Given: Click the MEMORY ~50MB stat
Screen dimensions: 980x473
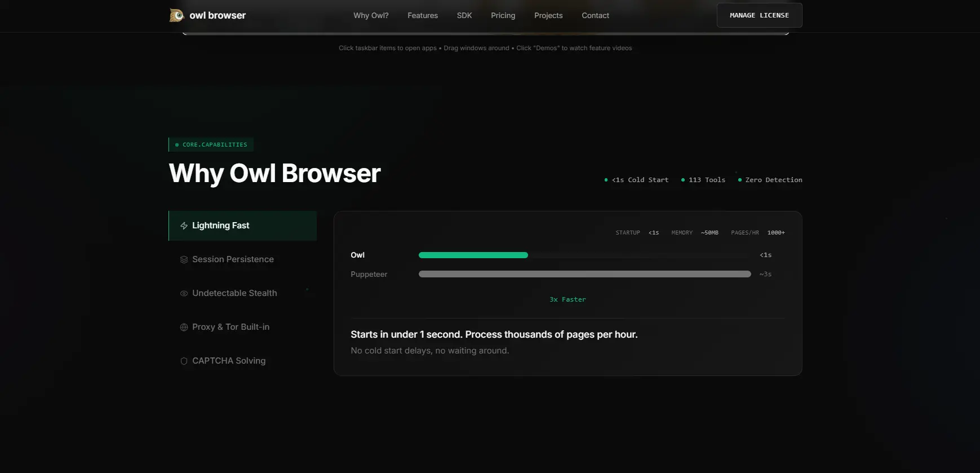Looking at the screenshot, I should pos(695,232).
